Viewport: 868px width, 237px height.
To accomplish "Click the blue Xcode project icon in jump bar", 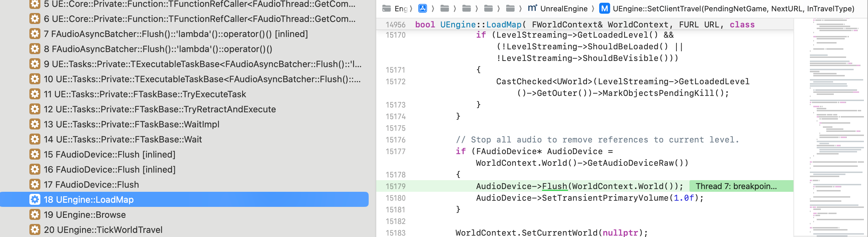I will pyautogui.click(x=423, y=9).
